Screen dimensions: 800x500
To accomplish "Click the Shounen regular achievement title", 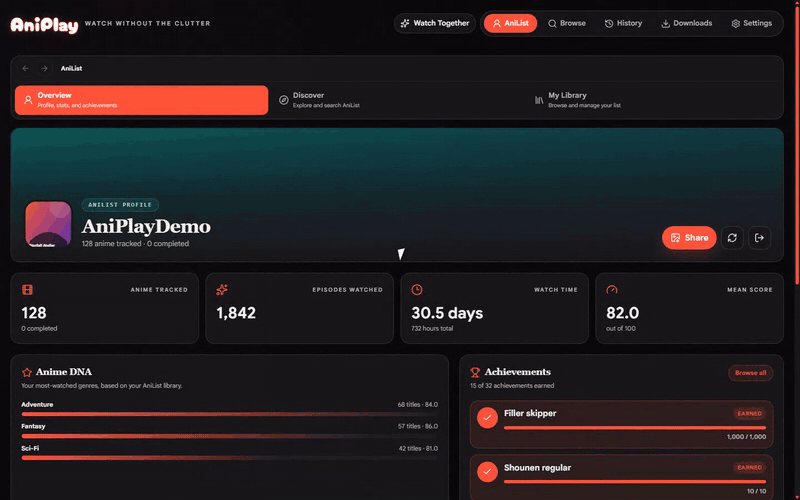I will click(x=537, y=468).
